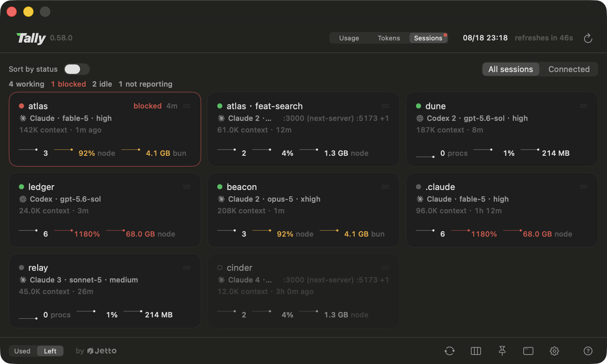The height and width of the screenshot is (364, 607).
Task: Click the 08/18 23:18 timestamp
Action: coord(485,38)
